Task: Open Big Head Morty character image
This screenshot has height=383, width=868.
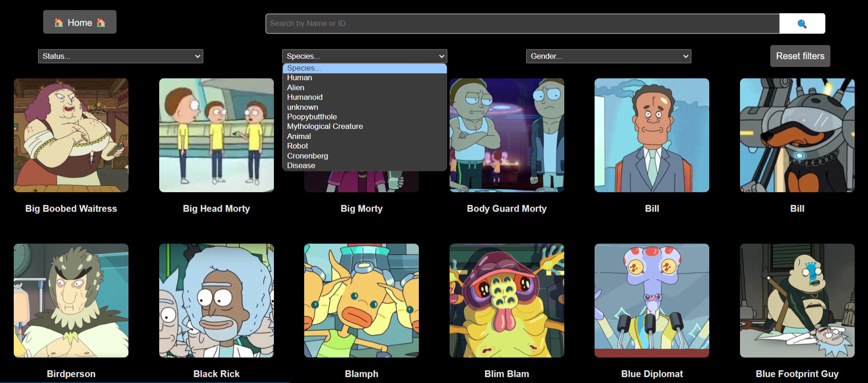Action: 217,135
